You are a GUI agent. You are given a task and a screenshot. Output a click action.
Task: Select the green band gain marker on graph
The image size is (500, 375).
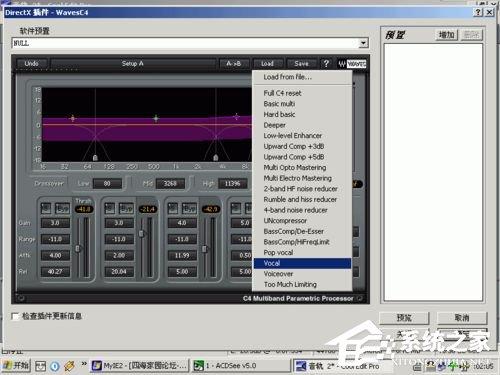(156, 118)
